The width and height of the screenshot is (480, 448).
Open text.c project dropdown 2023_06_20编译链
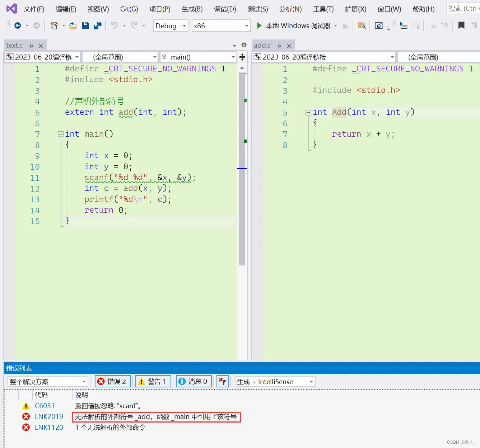(42, 57)
